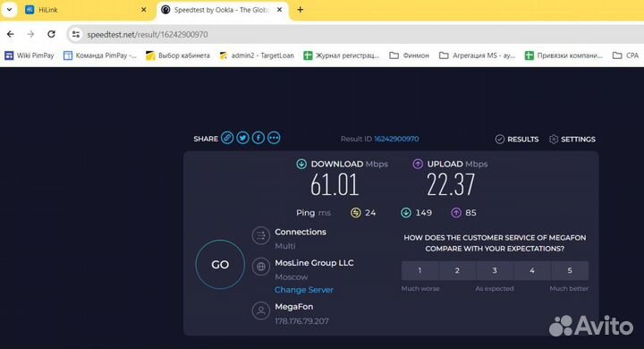The height and width of the screenshot is (349, 644).
Task: Open Журнал регистрац... bookmark
Action: 342,55
